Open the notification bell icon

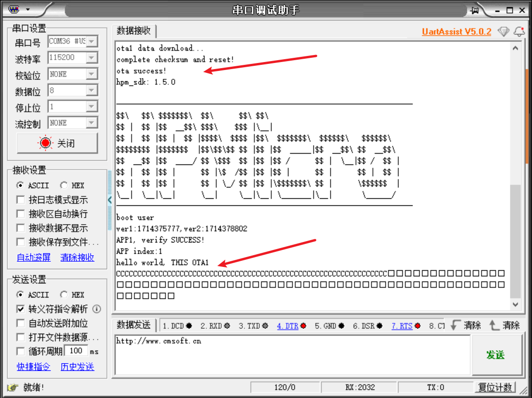click(x=519, y=31)
